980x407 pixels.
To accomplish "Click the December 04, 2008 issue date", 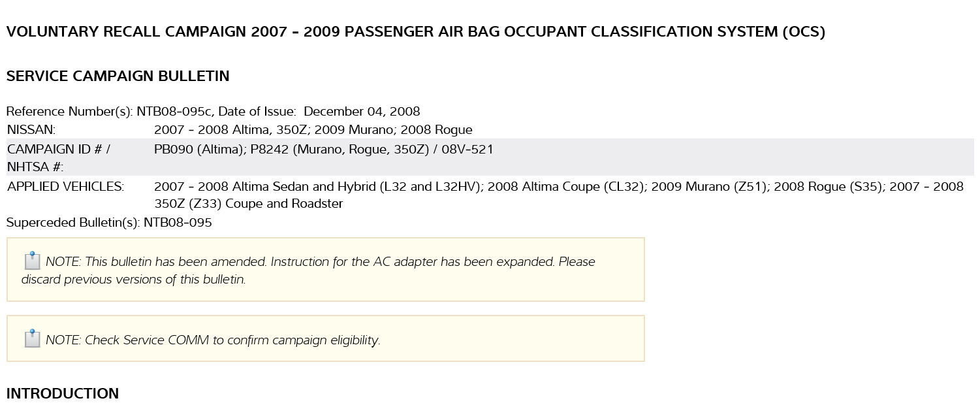I will [362, 111].
